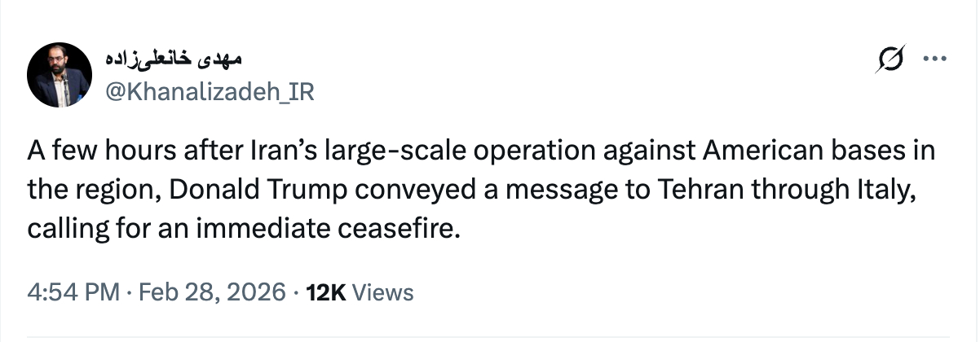The width and height of the screenshot is (980, 342).
Task: Open the Persian display name profile link
Action: pos(174,61)
